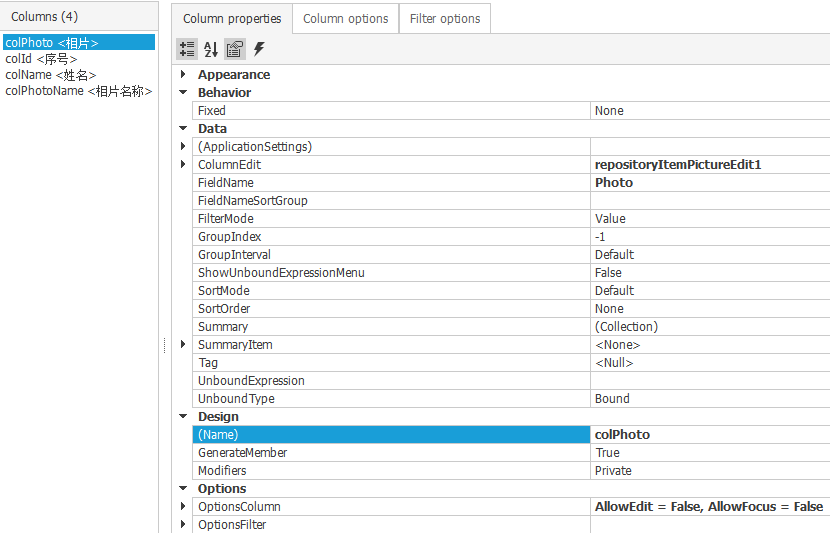
Task: Click the Events lightning bolt icon
Action: [x=259, y=49]
